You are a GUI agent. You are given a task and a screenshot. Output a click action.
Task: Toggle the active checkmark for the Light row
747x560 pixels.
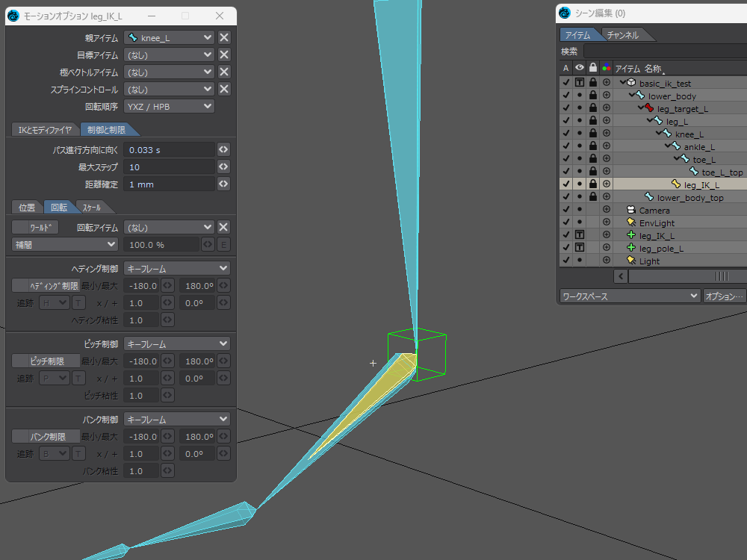[x=565, y=261]
